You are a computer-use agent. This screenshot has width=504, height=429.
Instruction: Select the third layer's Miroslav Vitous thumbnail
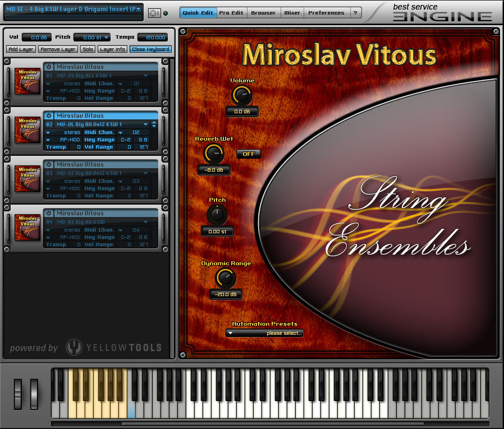pyautogui.click(x=28, y=178)
